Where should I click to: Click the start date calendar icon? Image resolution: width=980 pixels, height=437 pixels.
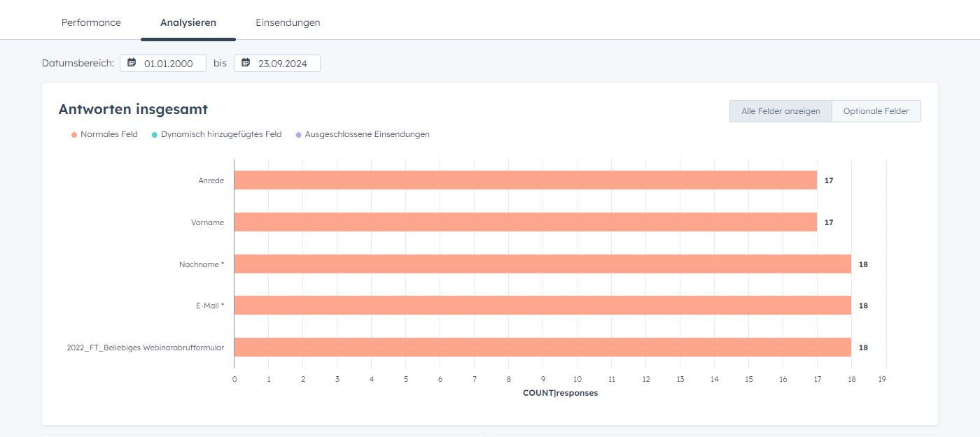[132, 63]
